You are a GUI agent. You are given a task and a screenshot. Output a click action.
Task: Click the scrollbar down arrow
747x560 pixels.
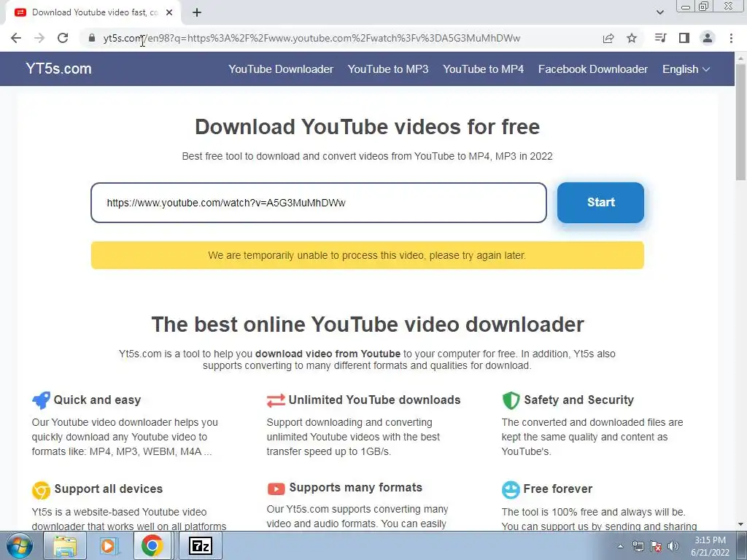(740, 525)
